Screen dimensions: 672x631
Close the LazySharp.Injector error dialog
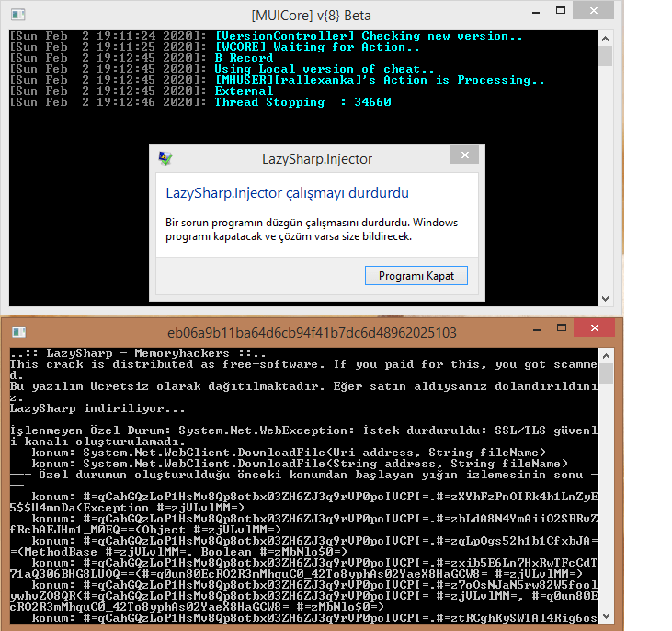point(464,155)
